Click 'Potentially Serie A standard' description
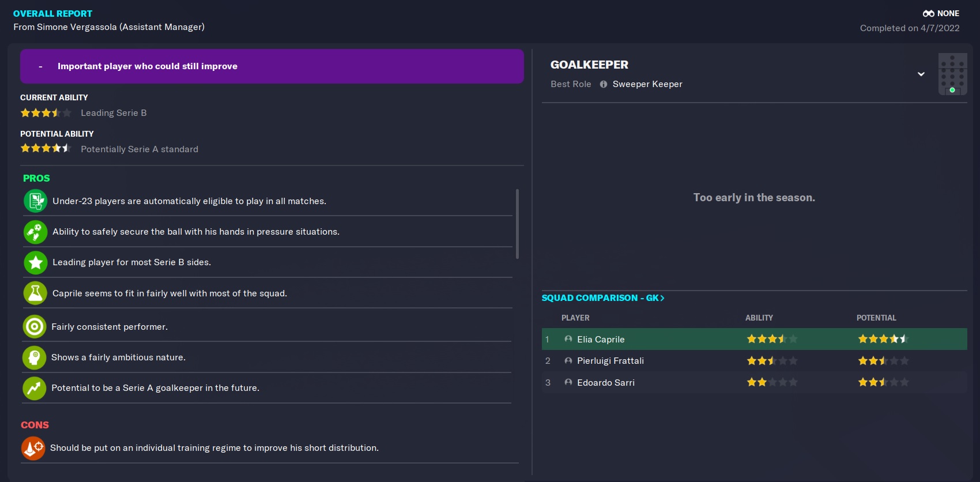 pos(140,149)
